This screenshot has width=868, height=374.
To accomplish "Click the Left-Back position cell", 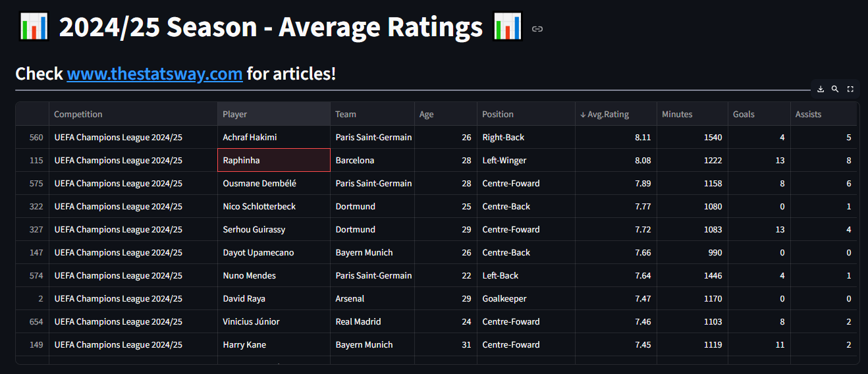I will [x=526, y=275].
